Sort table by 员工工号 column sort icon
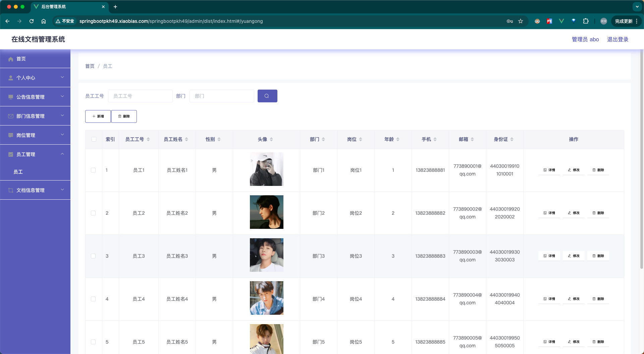The width and height of the screenshot is (644, 354). [x=148, y=139]
